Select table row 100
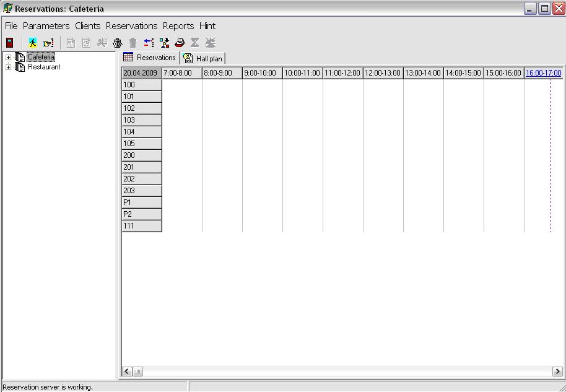 [x=142, y=85]
